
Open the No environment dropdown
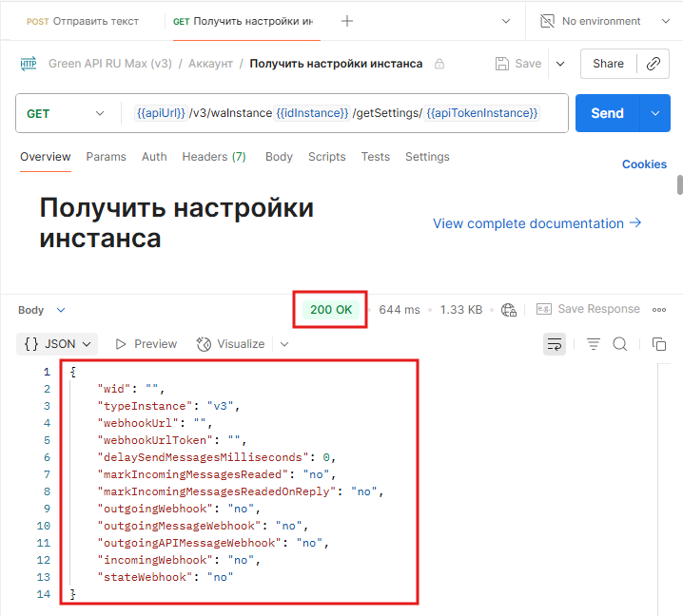click(665, 21)
